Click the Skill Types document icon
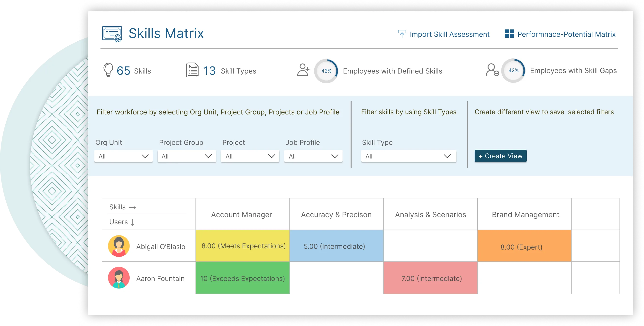 (192, 70)
